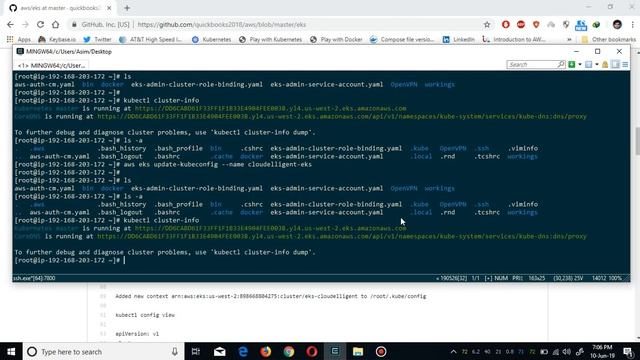The image size is (640, 360).
Task: Click the NUM indicator in ConEmu status bar
Action: tap(501, 278)
